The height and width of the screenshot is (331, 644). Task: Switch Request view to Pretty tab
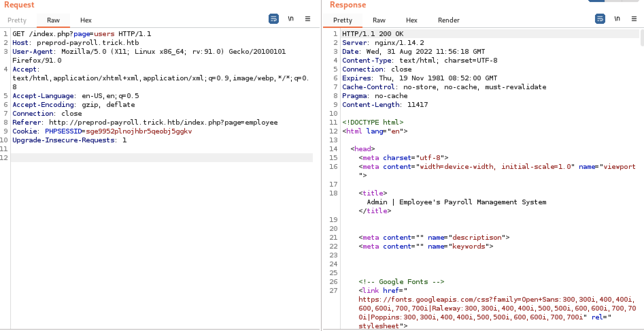click(17, 20)
